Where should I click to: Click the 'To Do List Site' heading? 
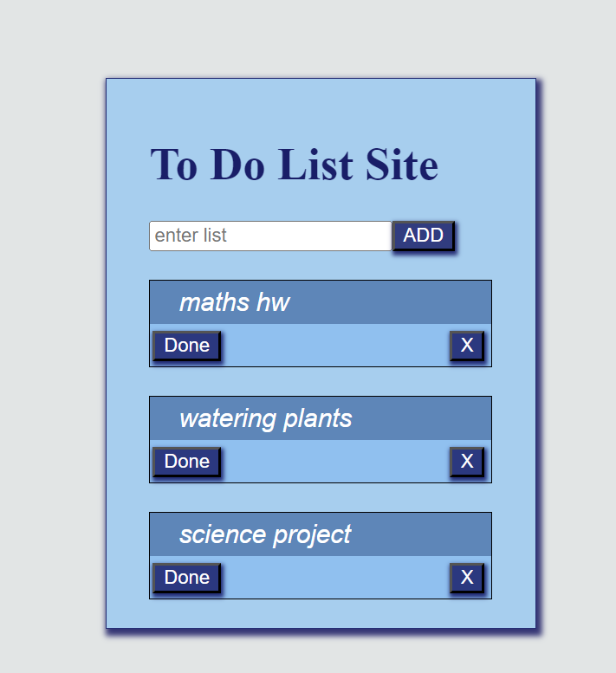pyautogui.click(x=294, y=164)
